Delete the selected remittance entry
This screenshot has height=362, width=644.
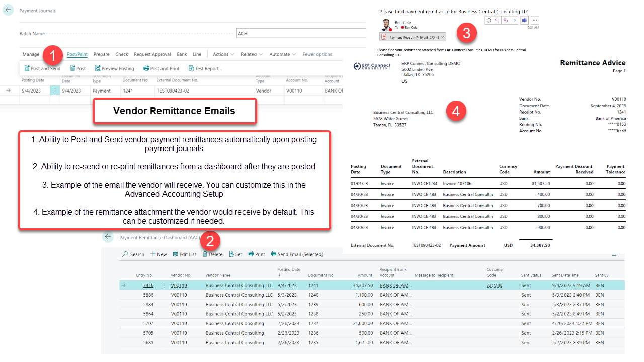pyautogui.click(x=212, y=254)
